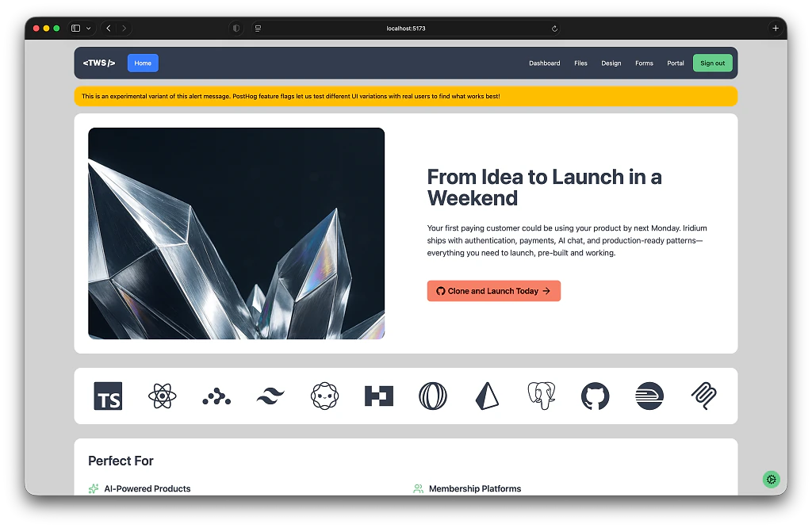
Task: Click the smiling mascot logo in the tech row
Action: 324,396
